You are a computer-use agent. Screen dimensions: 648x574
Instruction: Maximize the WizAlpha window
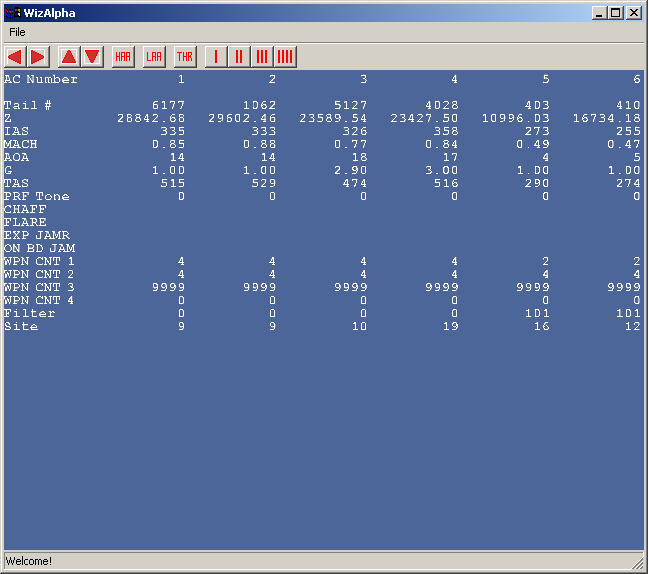[x=615, y=13]
